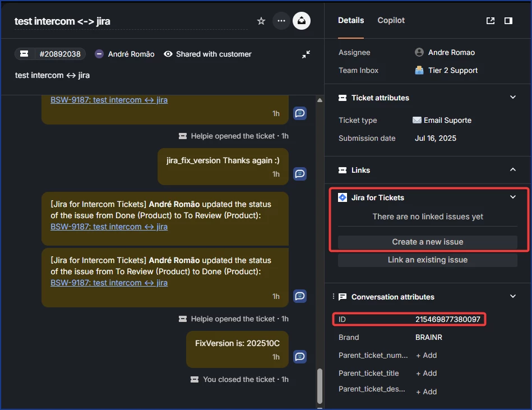Click the Ticket attributes section icon

tap(343, 98)
